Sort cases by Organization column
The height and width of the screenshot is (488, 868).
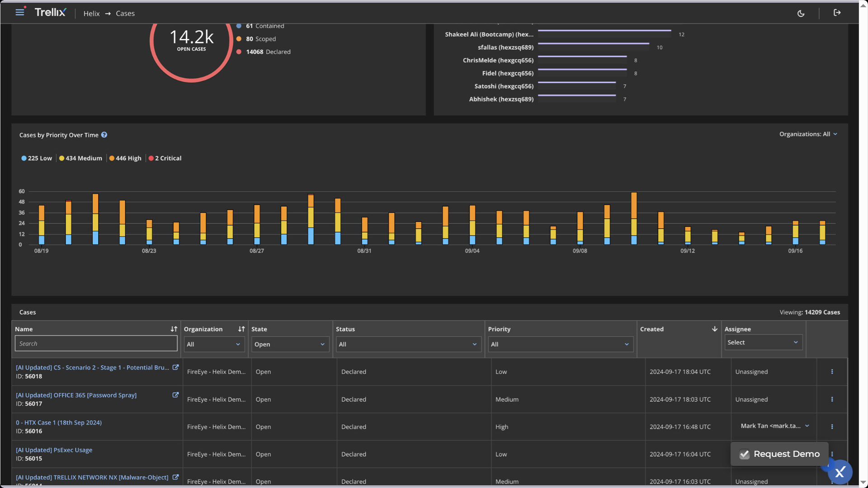(241, 329)
